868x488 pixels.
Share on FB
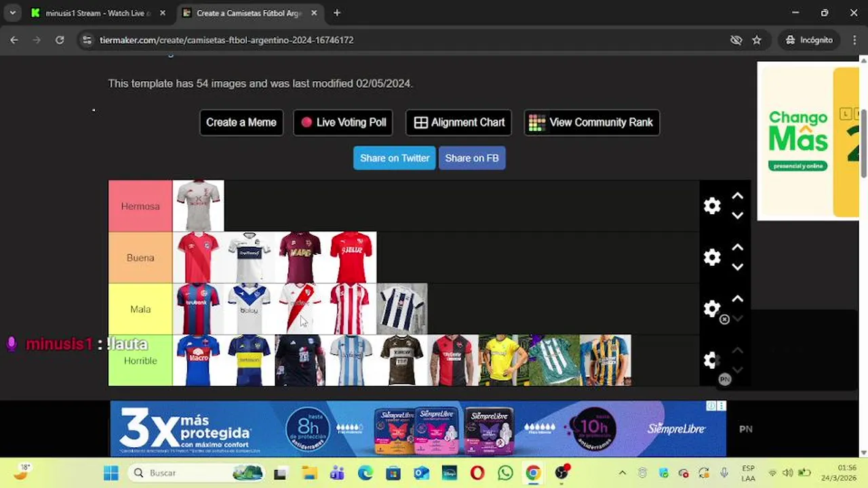coord(472,158)
